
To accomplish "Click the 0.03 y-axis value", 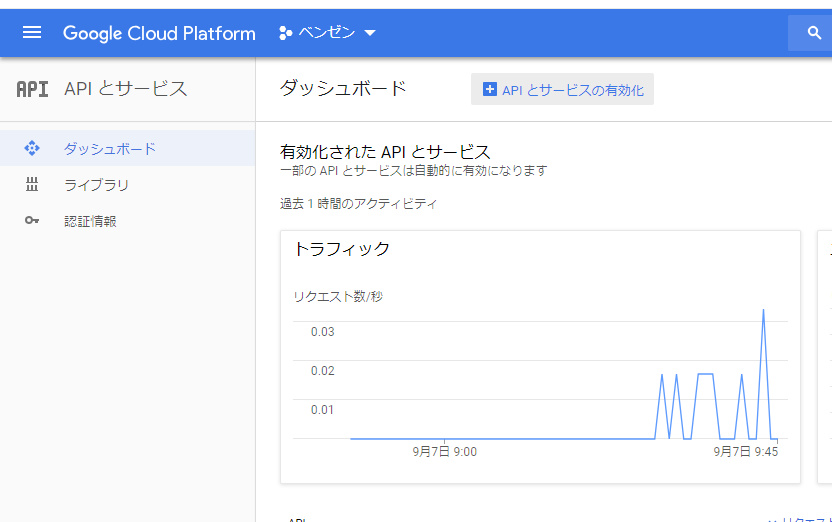I will 323,332.
